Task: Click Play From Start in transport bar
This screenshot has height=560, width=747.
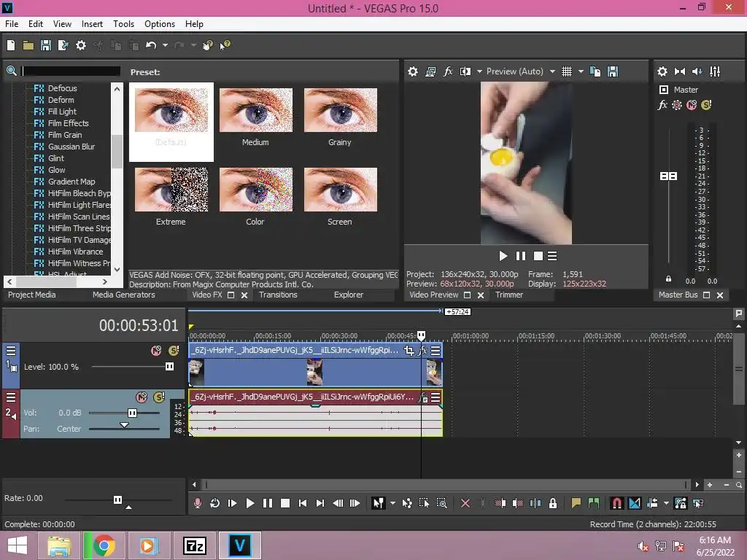Action: point(233,503)
